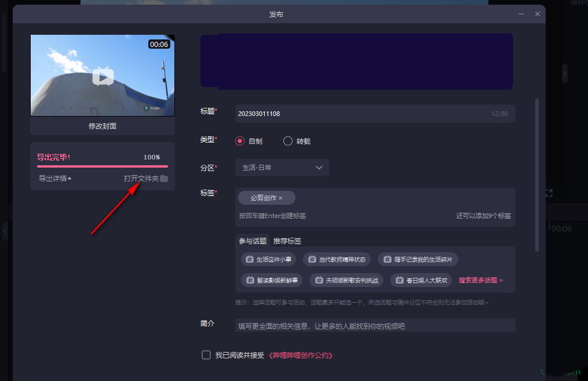Play the video preview thumbnail

(x=103, y=77)
